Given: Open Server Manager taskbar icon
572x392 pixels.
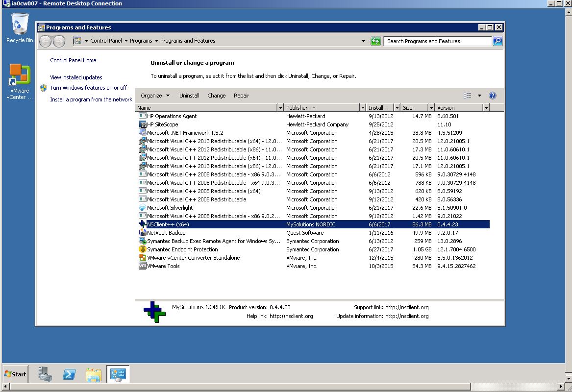Looking at the screenshot, I should point(46,374).
